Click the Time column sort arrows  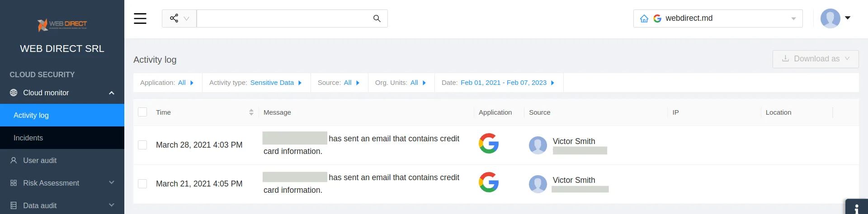[x=251, y=112]
